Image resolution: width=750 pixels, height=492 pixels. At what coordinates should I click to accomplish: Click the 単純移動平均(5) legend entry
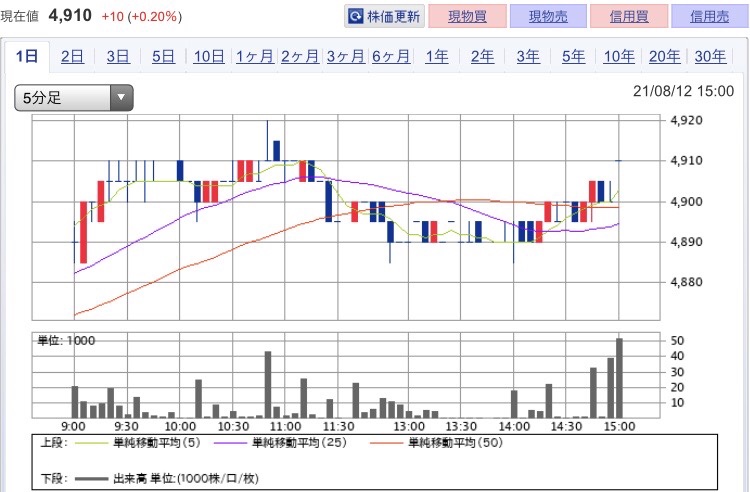[x=156, y=443]
